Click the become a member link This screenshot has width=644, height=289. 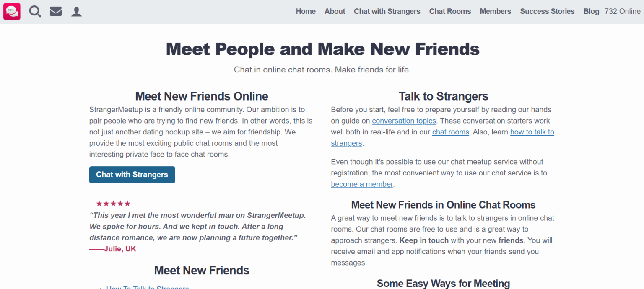coord(361,184)
